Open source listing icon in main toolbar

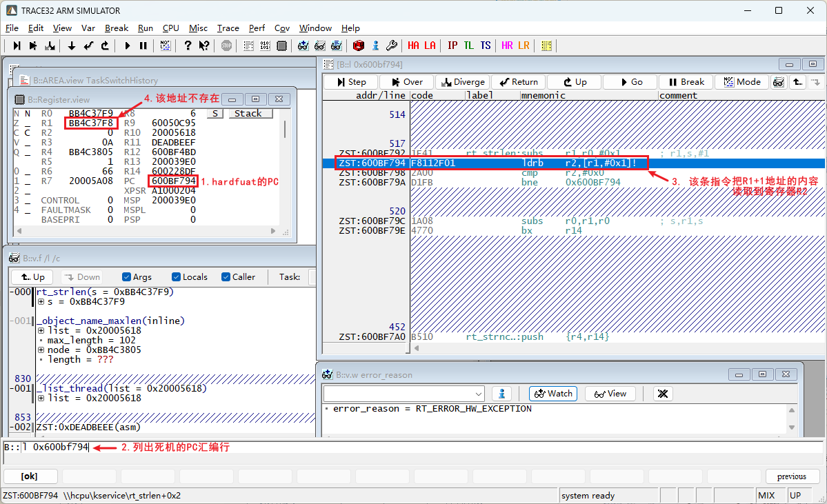248,46
